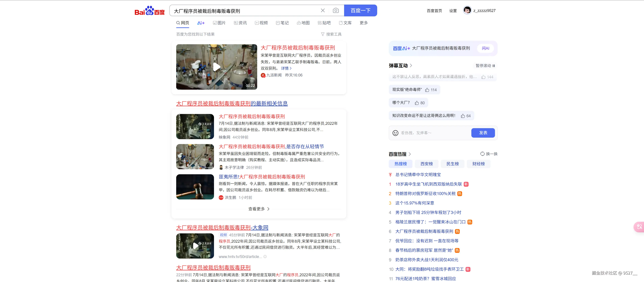Switch to the 视频 search tab
644x282 pixels.
(262, 23)
